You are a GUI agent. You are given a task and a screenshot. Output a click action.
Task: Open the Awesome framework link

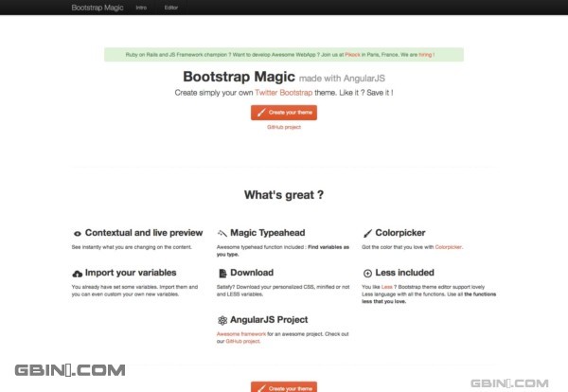click(241, 334)
